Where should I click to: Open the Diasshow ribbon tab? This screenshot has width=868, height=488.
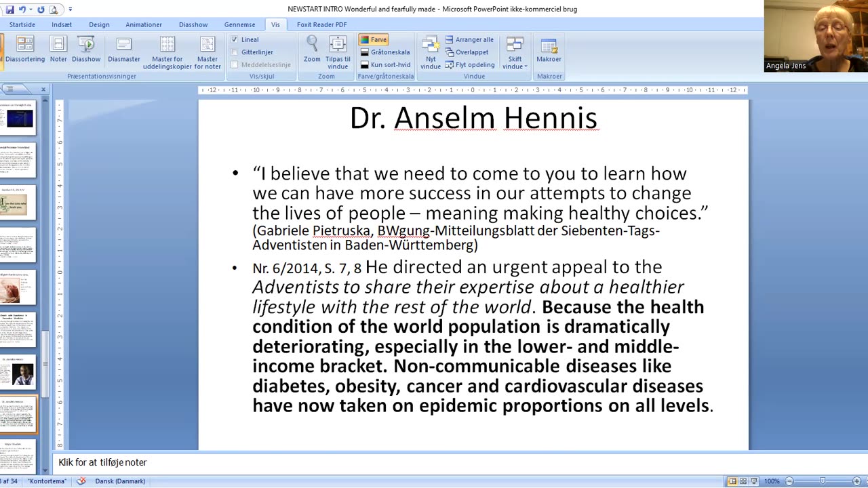[x=193, y=24]
